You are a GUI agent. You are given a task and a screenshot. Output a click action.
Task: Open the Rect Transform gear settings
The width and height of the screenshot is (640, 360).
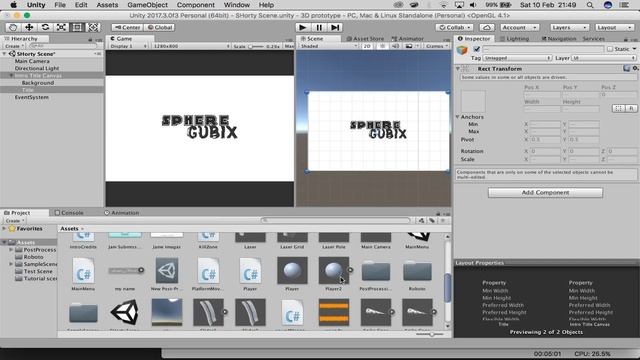635,69
